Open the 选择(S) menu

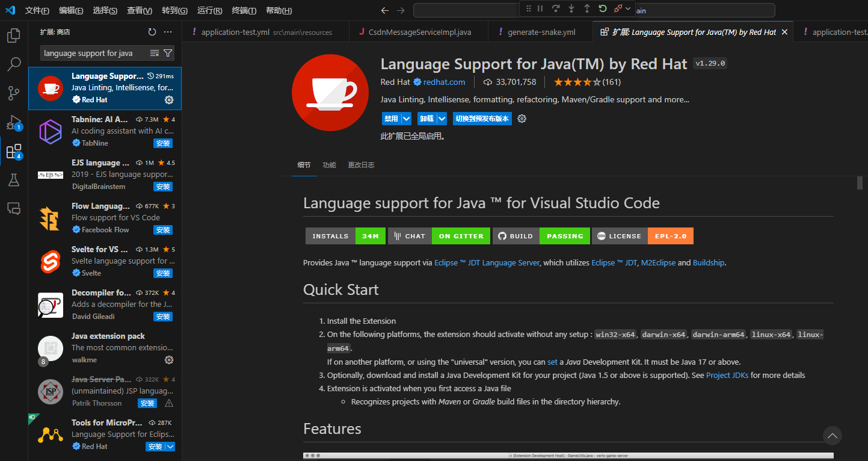[x=105, y=11]
